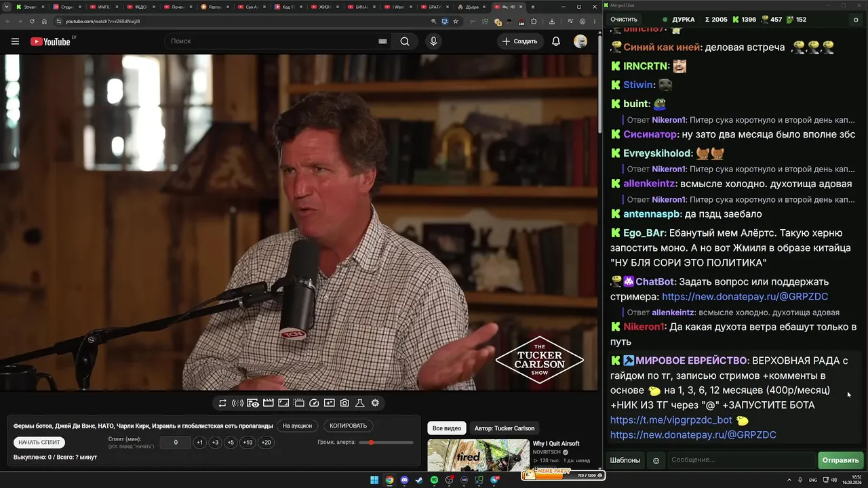Click the screenshot camera icon below video
The image size is (868, 488).
344,403
